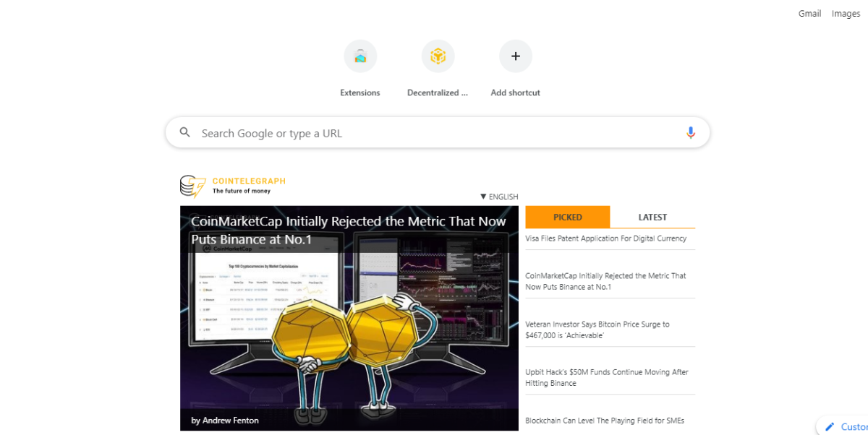Viewport: 868px width, 435px height.
Task: Click the Search Google or type URL field
Action: (x=438, y=133)
